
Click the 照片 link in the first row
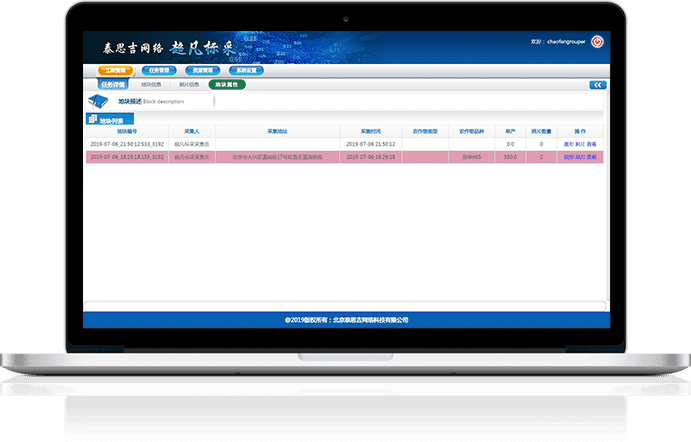pos(580,144)
